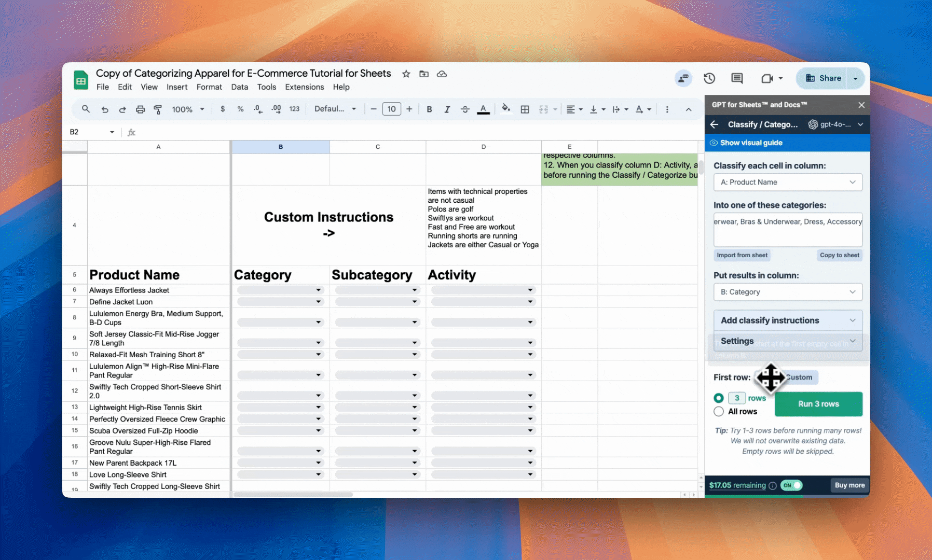Open the Extensions menu
The image size is (932, 560).
(x=305, y=87)
